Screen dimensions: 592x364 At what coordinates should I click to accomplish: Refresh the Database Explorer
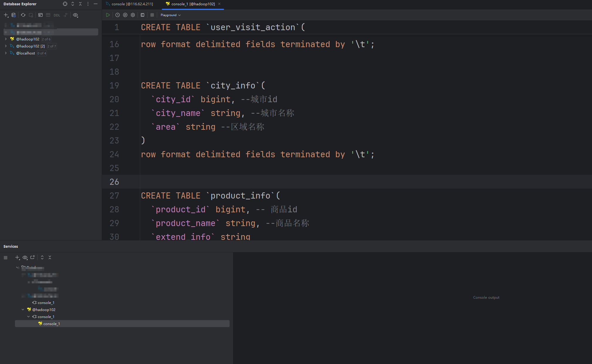(x=23, y=15)
